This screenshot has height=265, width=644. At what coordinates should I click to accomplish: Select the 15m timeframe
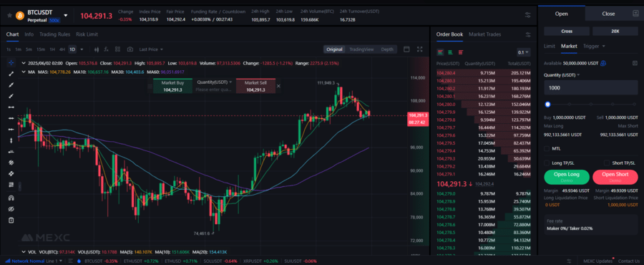click(x=40, y=49)
